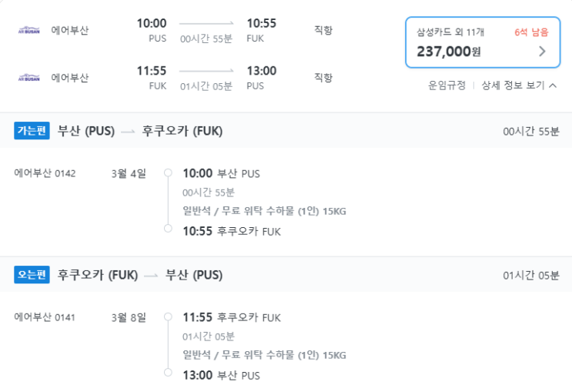
Task: Click the 가는편 outbound badge
Action: 32,131
